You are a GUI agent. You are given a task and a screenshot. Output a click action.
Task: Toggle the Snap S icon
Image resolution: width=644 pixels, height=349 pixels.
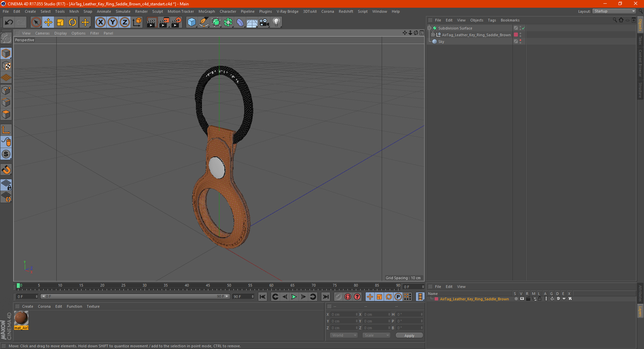point(6,154)
